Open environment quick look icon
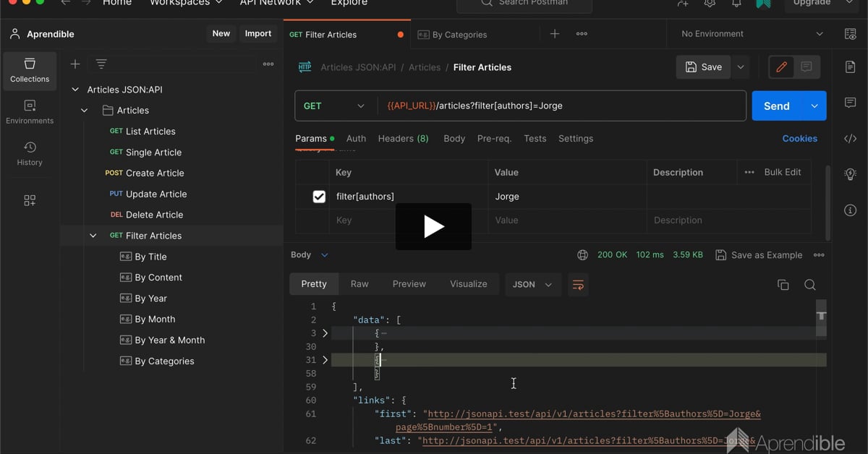The image size is (868, 454). 851,34
